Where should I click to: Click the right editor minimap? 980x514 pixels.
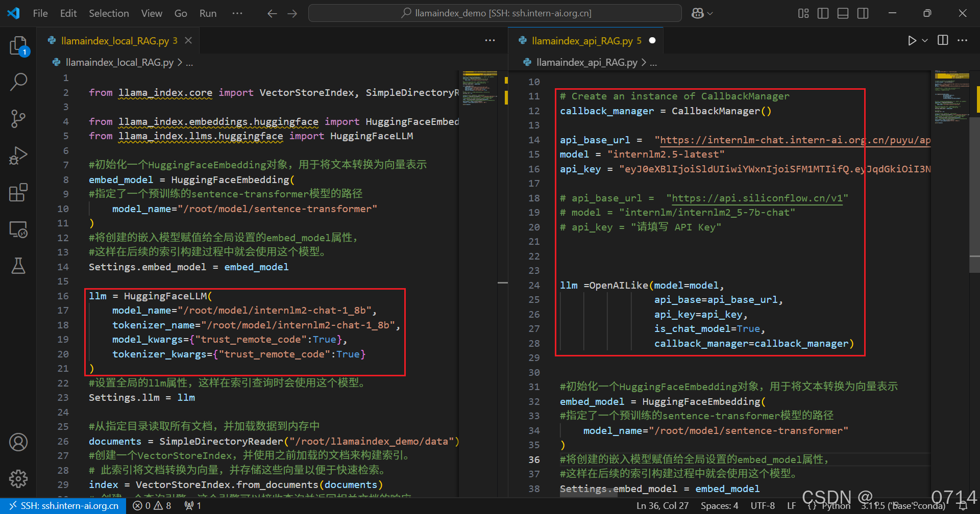[x=951, y=97]
